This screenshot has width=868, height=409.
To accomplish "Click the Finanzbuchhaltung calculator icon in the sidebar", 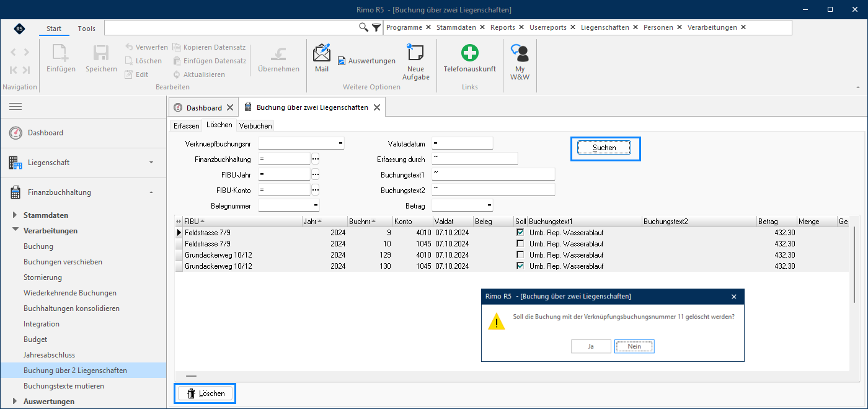I will point(15,192).
